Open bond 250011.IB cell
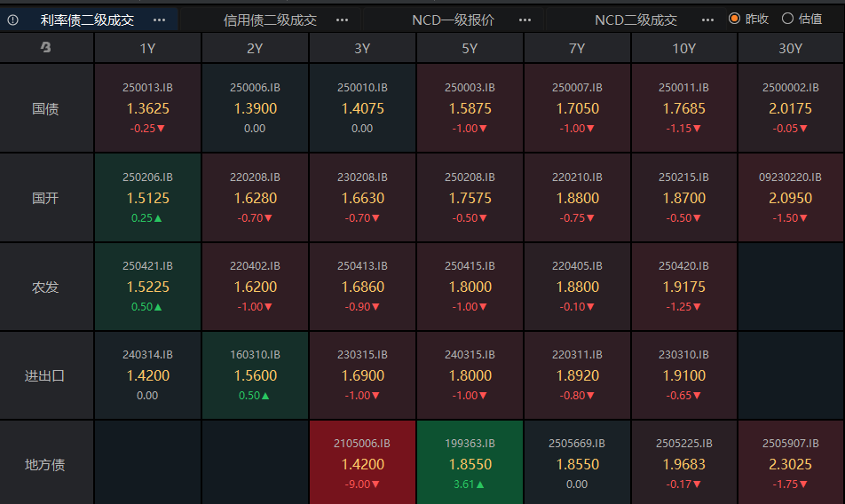This screenshot has width=845, height=504. click(x=683, y=107)
